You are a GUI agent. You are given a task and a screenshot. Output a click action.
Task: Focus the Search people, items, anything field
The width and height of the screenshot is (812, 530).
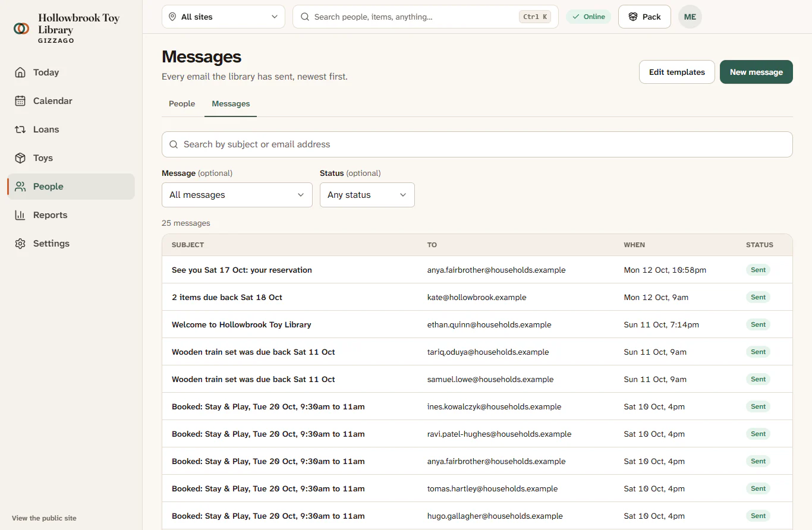tap(426, 17)
